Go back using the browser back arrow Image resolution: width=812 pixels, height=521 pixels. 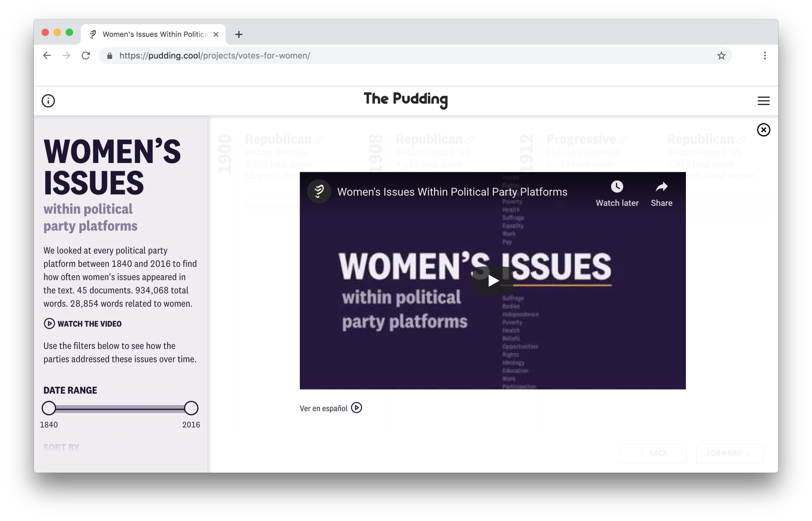click(47, 56)
